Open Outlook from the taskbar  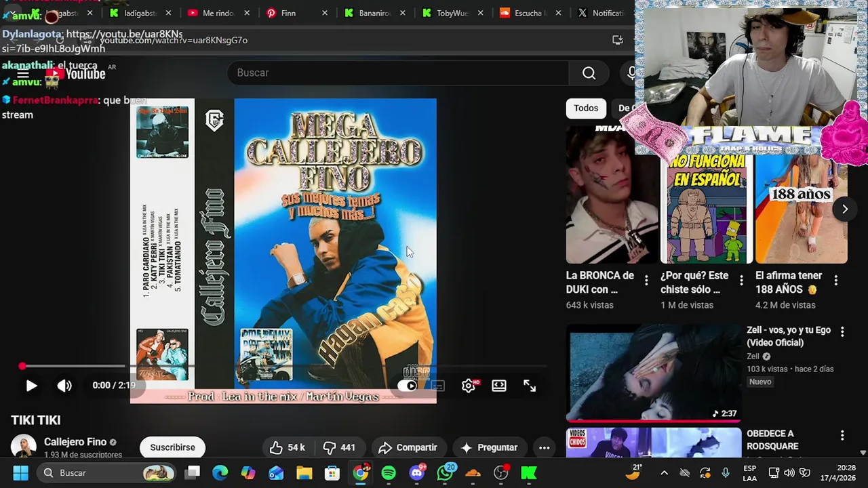tap(276, 472)
